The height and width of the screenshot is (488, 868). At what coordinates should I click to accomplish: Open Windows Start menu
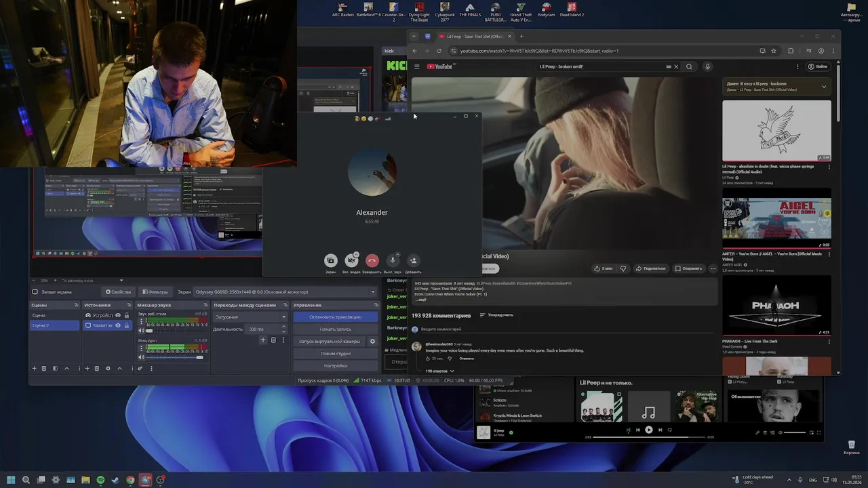(11, 480)
